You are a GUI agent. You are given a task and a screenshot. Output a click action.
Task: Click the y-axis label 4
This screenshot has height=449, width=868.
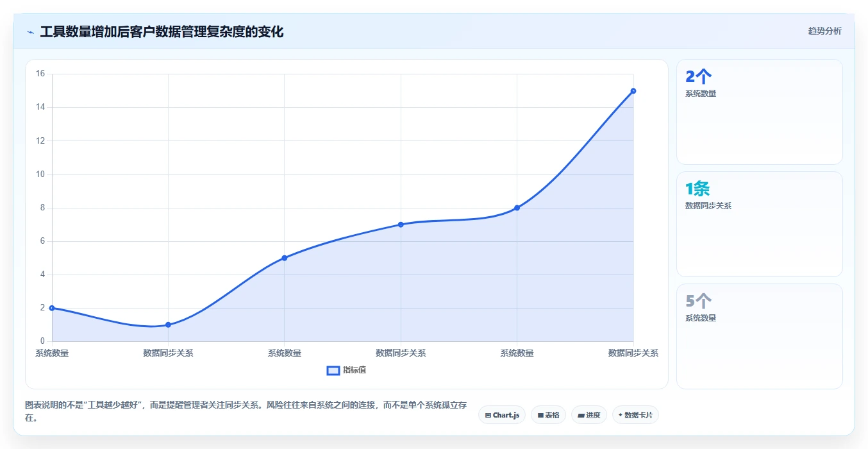[x=42, y=275]
